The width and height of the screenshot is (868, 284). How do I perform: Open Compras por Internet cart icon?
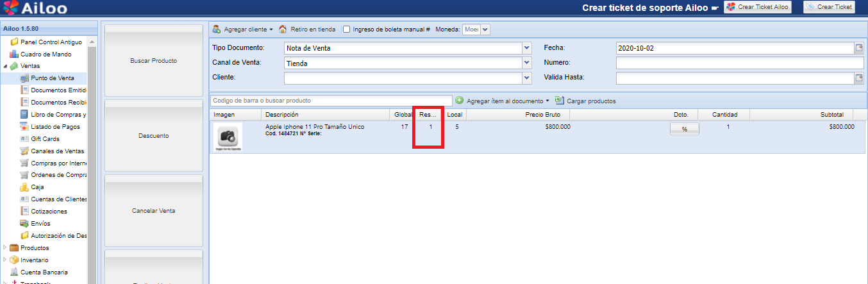(24, 163)
